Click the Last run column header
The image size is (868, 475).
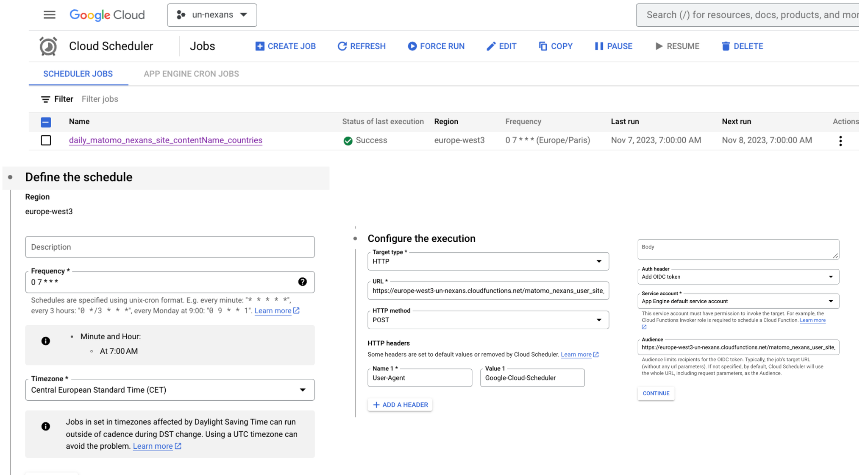click(625, 122)
